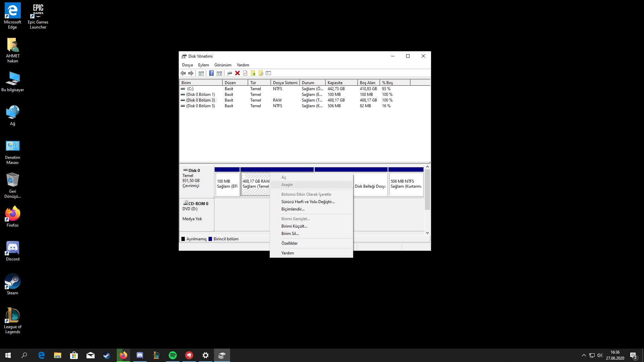Select the (C:) volume row
Screen dimensions: 644x362
190,89
